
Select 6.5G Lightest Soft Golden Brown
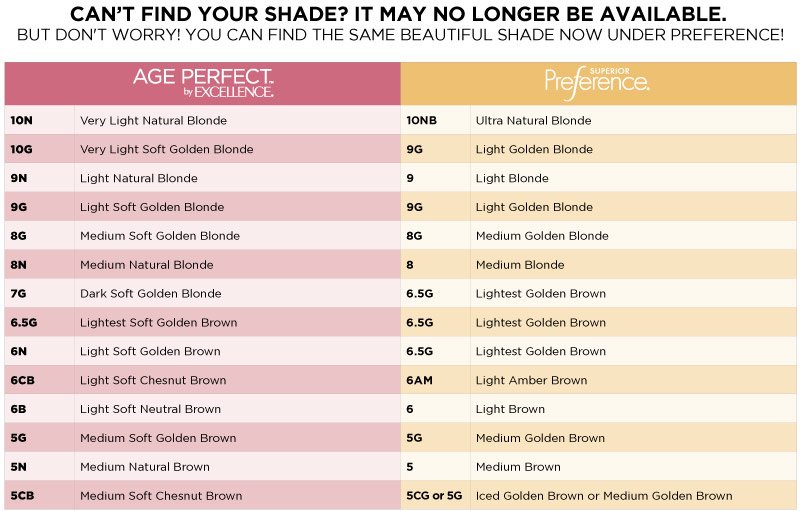[203, 322]
